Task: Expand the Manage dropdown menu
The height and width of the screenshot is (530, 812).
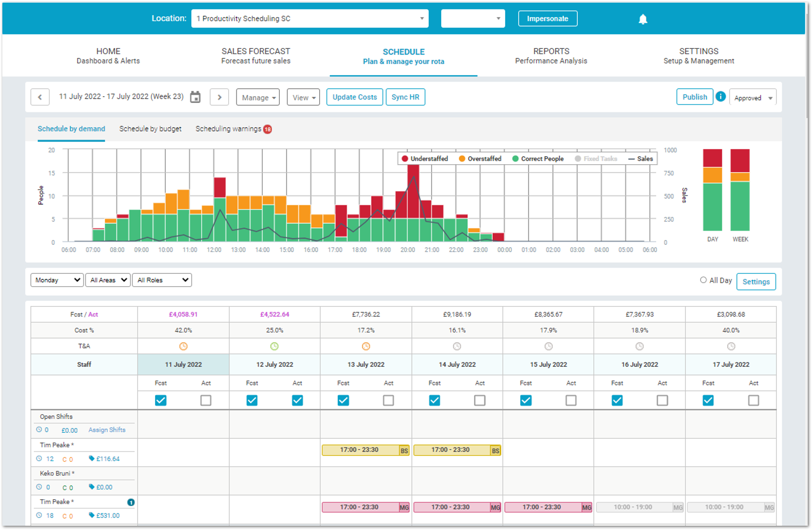Action: click(258, 97)
